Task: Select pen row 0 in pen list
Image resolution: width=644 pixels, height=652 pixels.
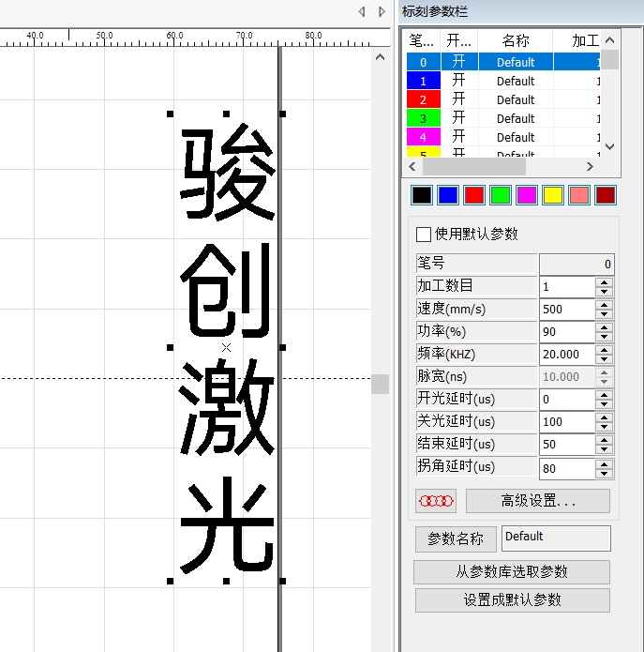Action: (503, 62)
